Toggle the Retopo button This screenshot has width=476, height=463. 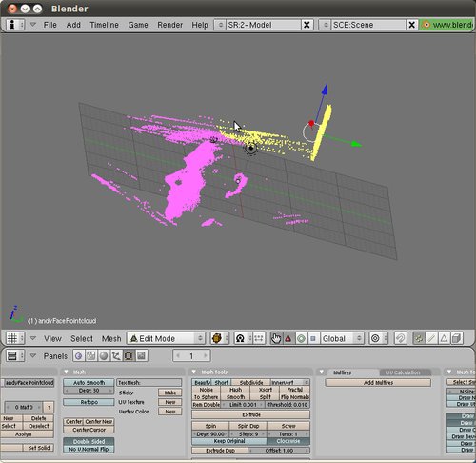click(89, 402)
